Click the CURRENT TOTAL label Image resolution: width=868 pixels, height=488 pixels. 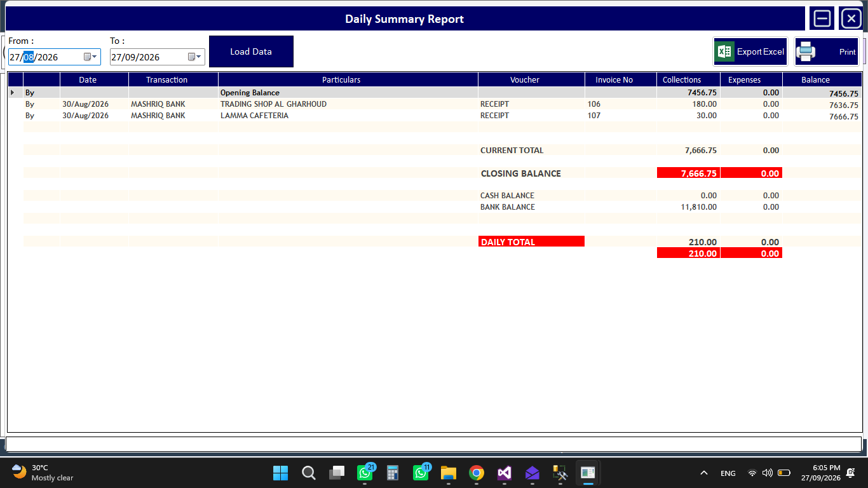(x=512, y=151)
